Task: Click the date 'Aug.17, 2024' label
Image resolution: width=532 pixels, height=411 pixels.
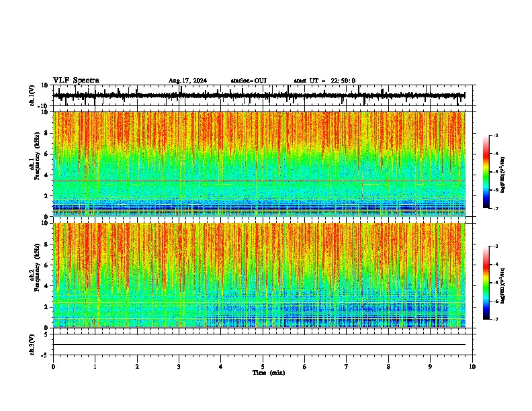Action: coord(187,81)
